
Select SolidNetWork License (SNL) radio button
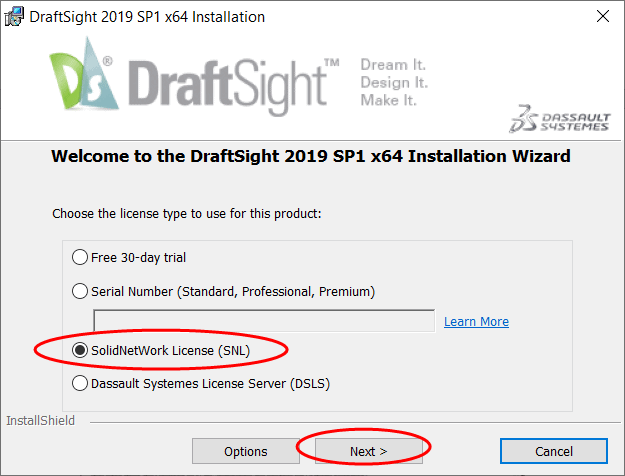pyautogui.click(x=81, y=350)
